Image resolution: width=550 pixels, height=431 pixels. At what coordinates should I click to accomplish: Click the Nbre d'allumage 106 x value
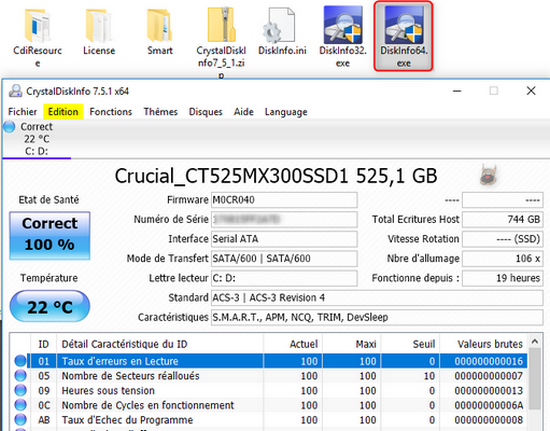coord(503,258)
